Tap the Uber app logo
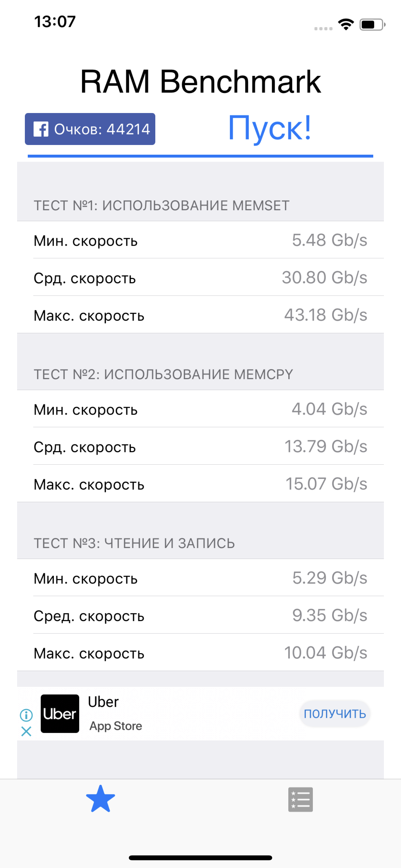The image size is (401, 868). click(x=60, y=714)
